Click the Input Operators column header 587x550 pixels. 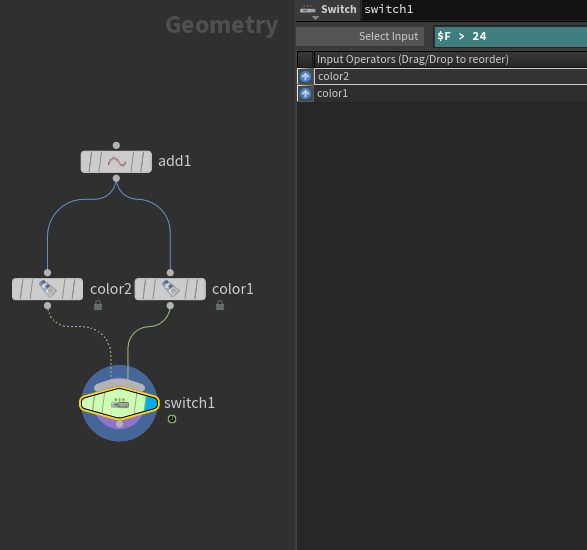point(450,59)
